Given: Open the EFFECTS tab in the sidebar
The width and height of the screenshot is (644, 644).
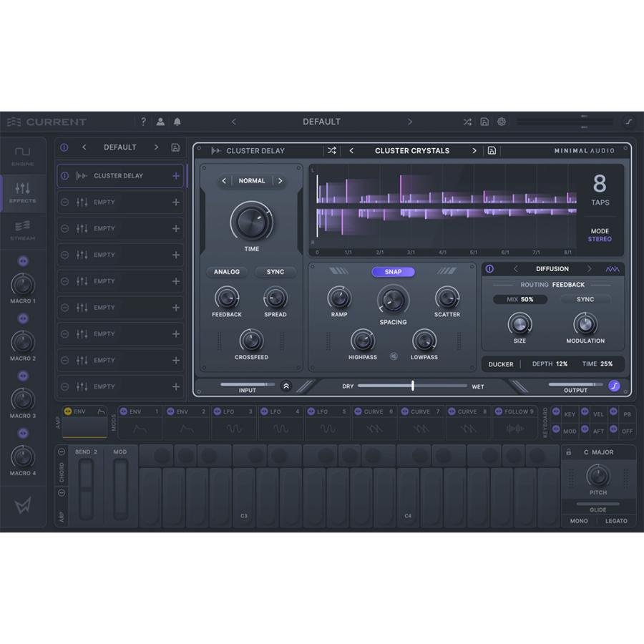Looking at the screenshot, I should coord(23,193).
